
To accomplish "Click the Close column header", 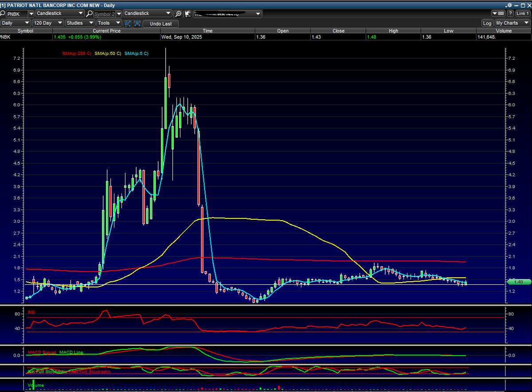I will coord(338,31).
